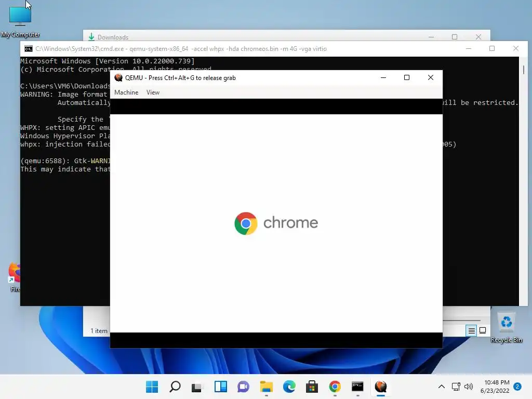The height and width of the screenshot is (399, 532).
Task: Switch Explorer to details view
Action: point(471,330)
